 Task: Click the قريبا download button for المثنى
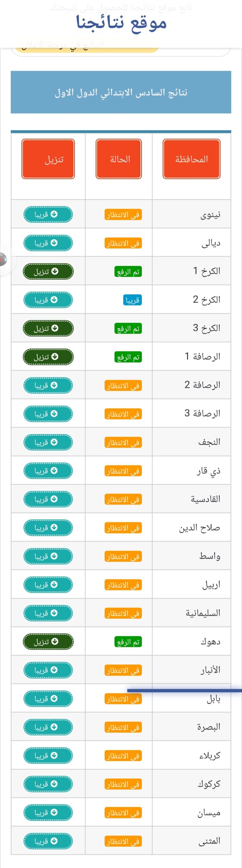48,841
